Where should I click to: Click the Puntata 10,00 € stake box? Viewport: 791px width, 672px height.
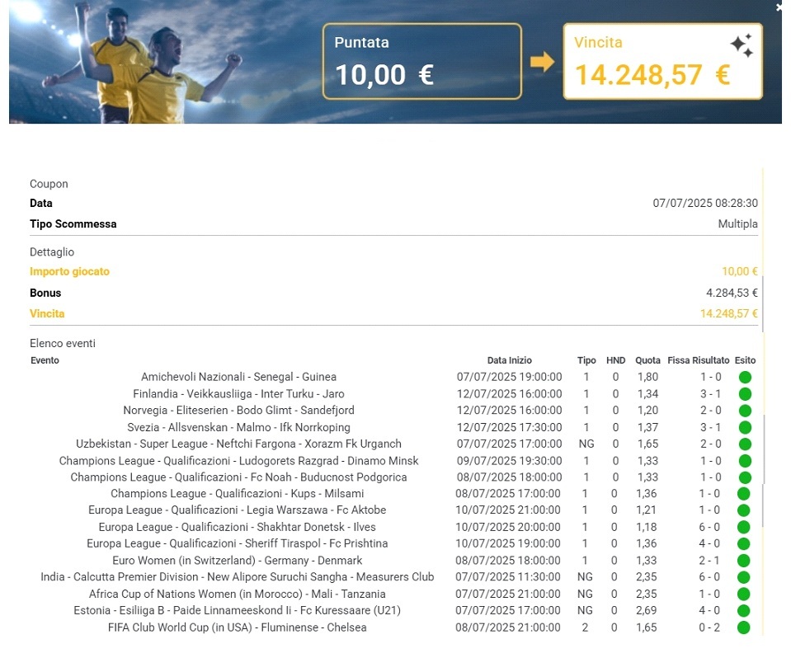421,61
